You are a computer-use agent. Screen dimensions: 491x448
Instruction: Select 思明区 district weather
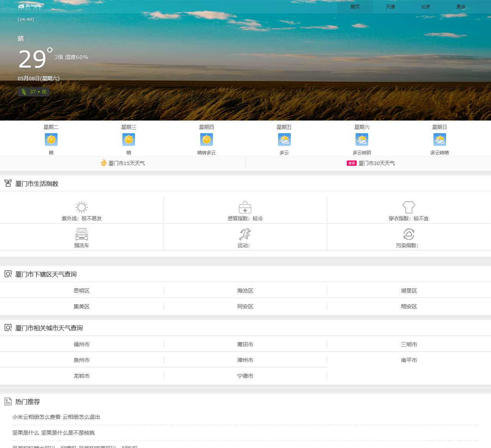82,291
